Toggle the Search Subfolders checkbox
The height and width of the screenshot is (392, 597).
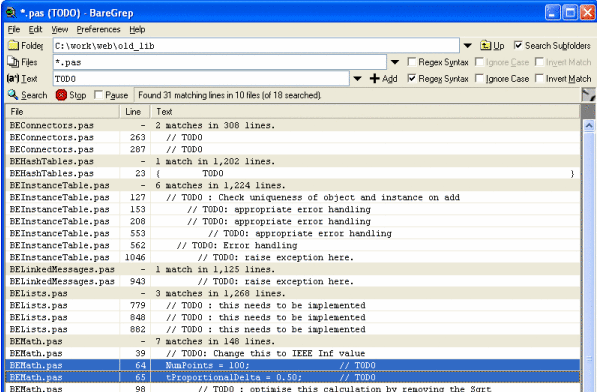click(518, 45)
